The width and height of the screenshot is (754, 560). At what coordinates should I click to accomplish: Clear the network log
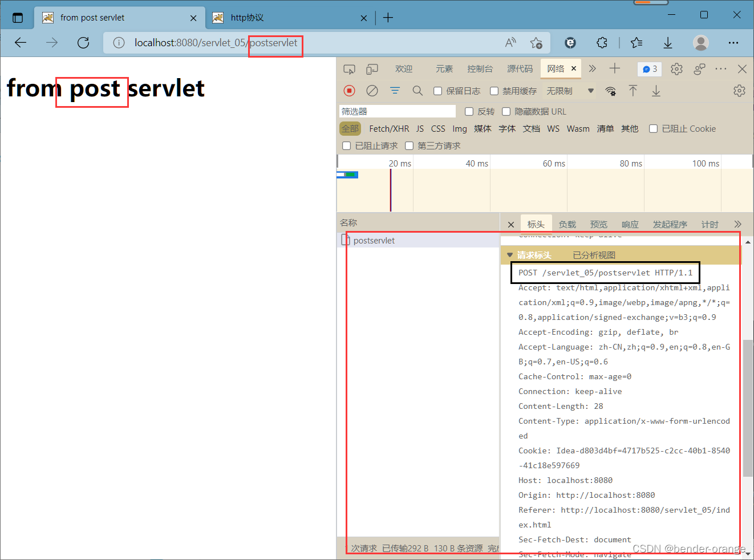(x=372, y=91)
